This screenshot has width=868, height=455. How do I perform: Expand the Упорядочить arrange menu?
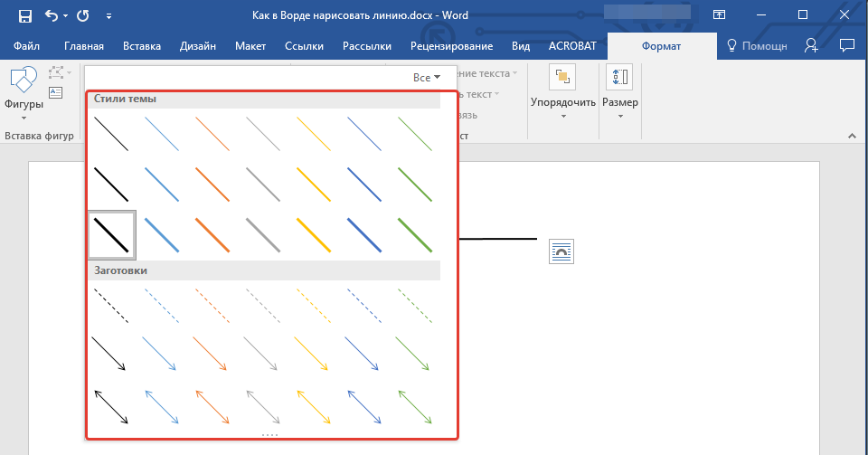[x=563, y=92]
